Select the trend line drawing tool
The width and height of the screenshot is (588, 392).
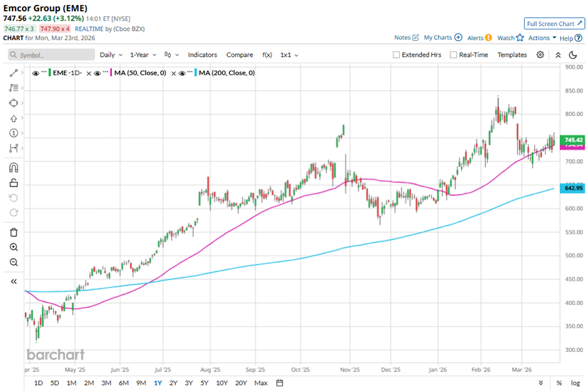[x=14, y=73]
